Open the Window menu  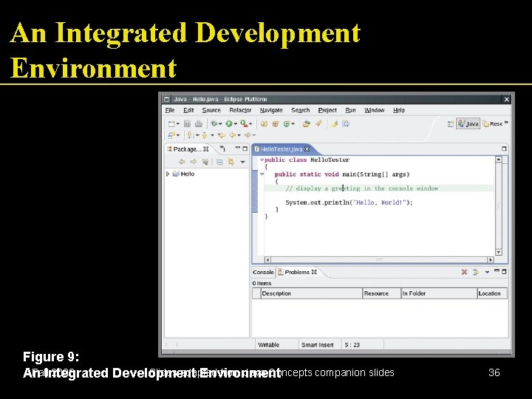[374, 110]
